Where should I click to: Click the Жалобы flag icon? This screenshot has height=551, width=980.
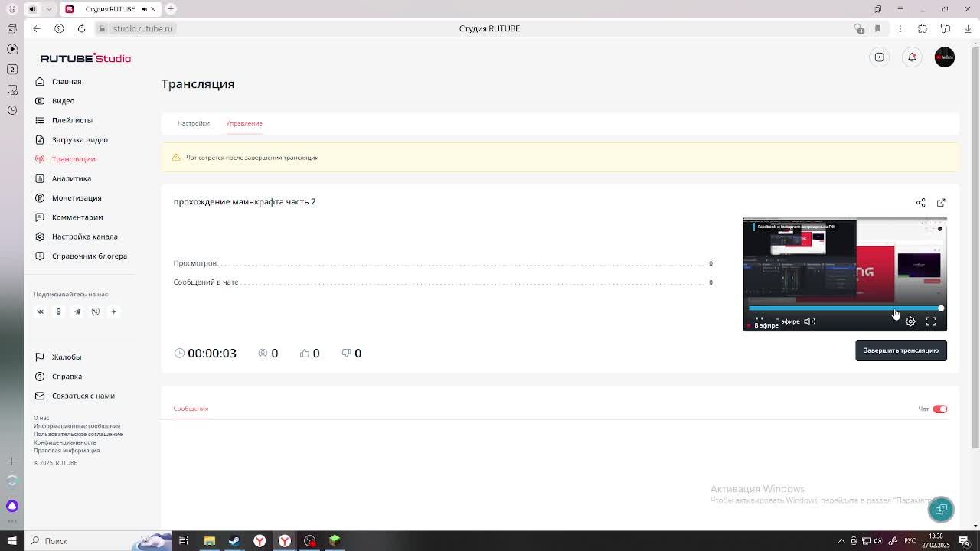tap(40, 357)
